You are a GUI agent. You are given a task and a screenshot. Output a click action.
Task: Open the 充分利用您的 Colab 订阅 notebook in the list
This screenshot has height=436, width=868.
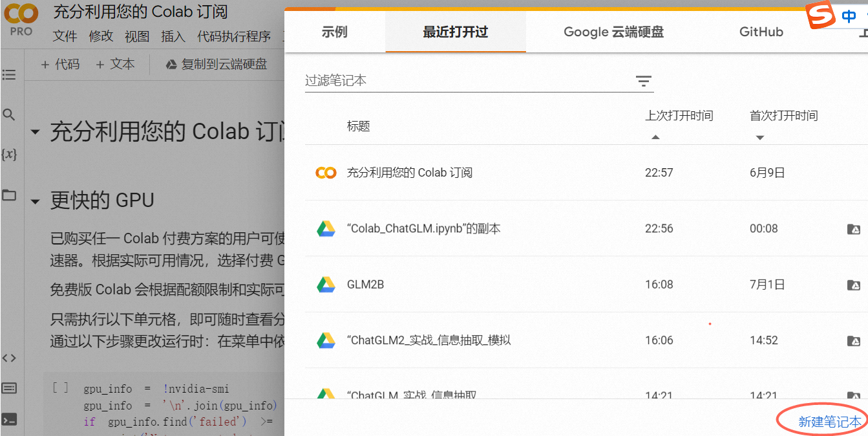(x=410, y=173)
